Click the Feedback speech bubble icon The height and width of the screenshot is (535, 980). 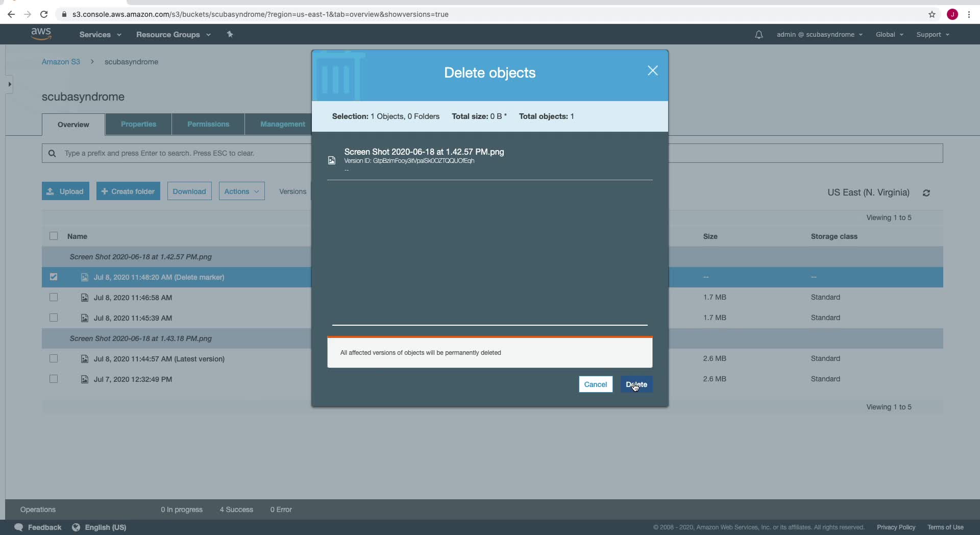pos(19,527)
